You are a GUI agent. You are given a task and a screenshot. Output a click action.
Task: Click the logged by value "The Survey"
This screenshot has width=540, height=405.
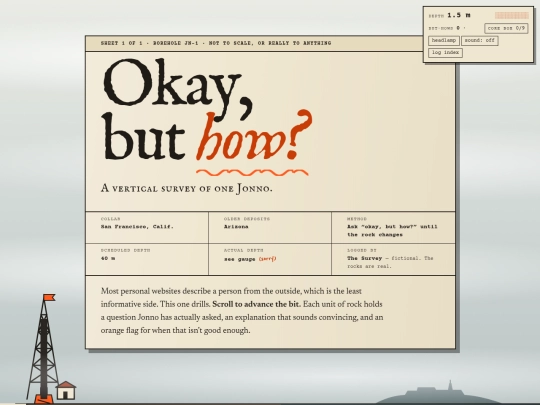pos(364,258)
